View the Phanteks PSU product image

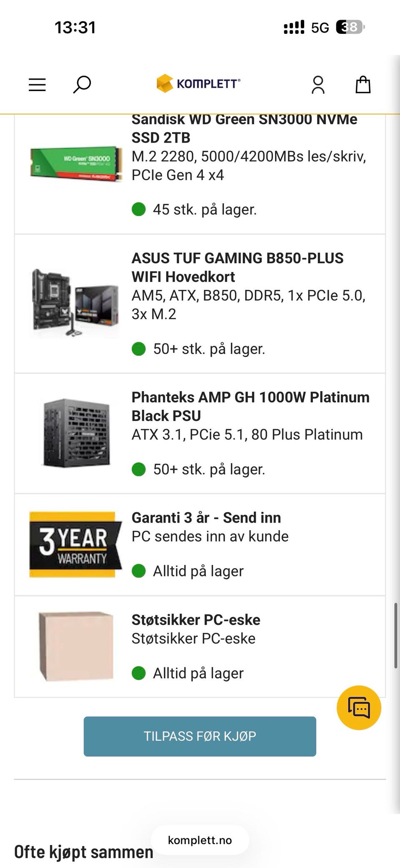pyautogui.click(x=77, y=433)
